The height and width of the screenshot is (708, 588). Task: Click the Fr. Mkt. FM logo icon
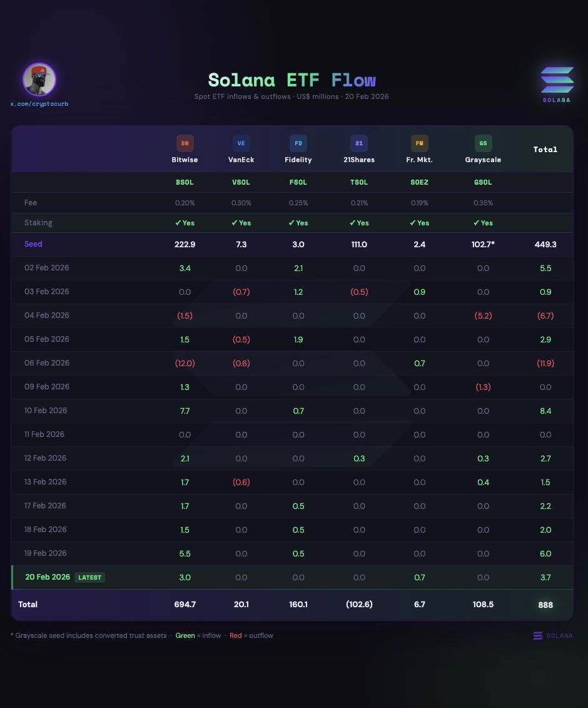(420, 143)
